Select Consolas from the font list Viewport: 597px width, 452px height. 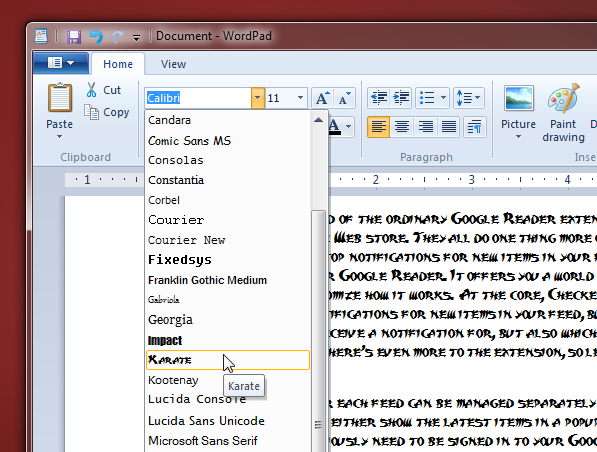228,160
